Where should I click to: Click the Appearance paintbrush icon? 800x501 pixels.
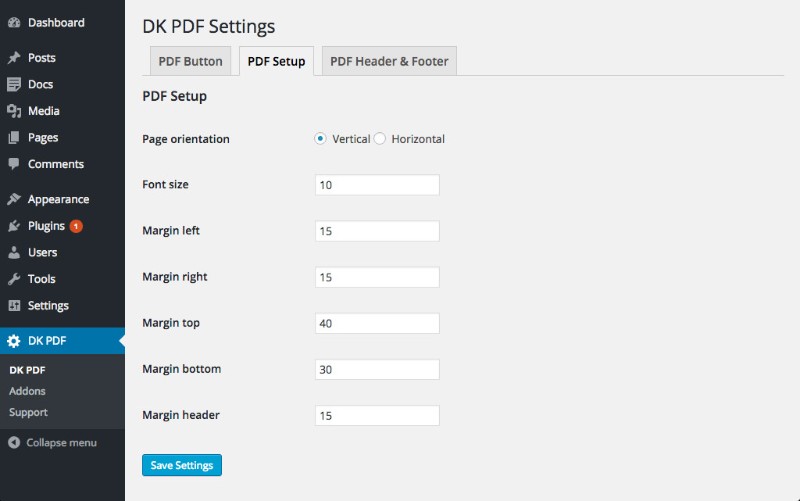14,199
